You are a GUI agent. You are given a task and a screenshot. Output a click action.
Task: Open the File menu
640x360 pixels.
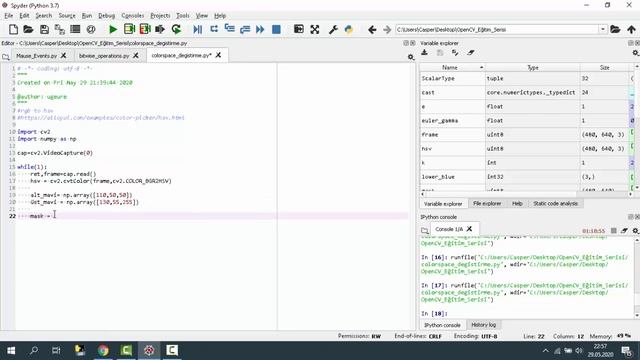coord(9,16)
